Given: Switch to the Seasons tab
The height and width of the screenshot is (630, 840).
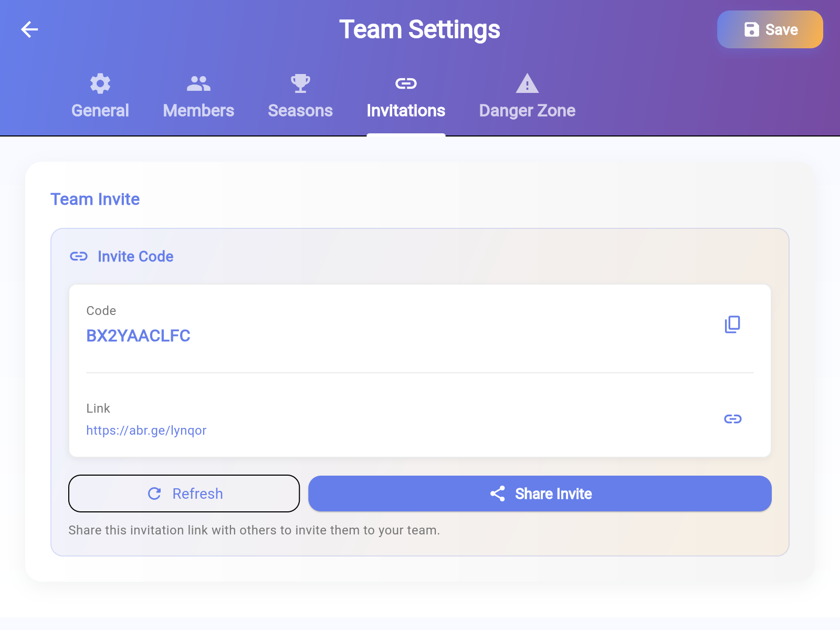Looking at the screenshot, I should 300,110.
